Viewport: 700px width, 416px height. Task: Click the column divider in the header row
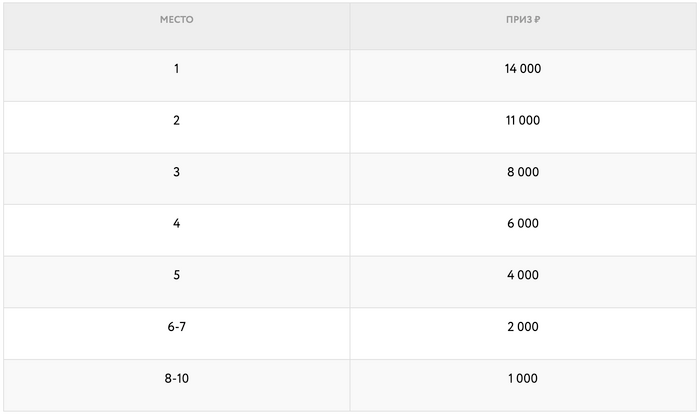[x=350, y=25]
